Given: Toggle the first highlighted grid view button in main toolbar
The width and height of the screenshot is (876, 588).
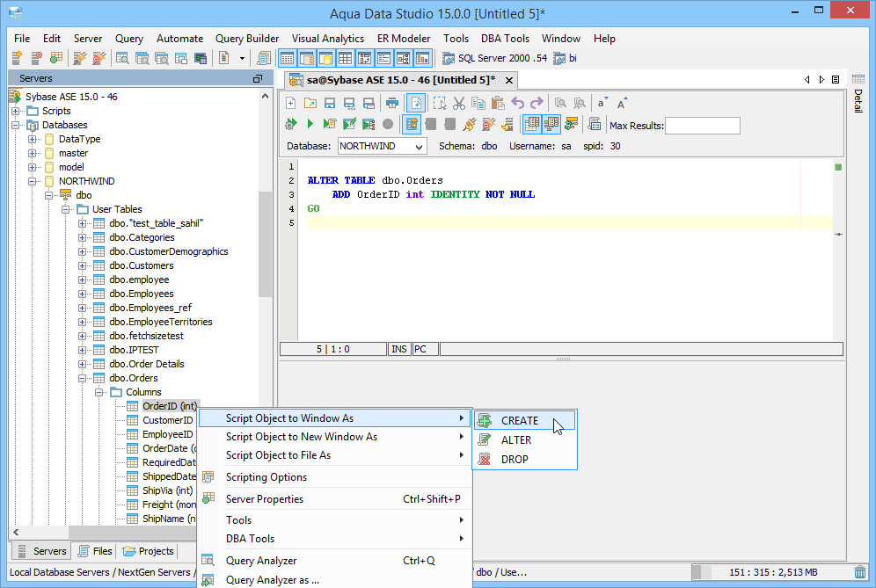Looking at the screenshot, I should (287, 58).
